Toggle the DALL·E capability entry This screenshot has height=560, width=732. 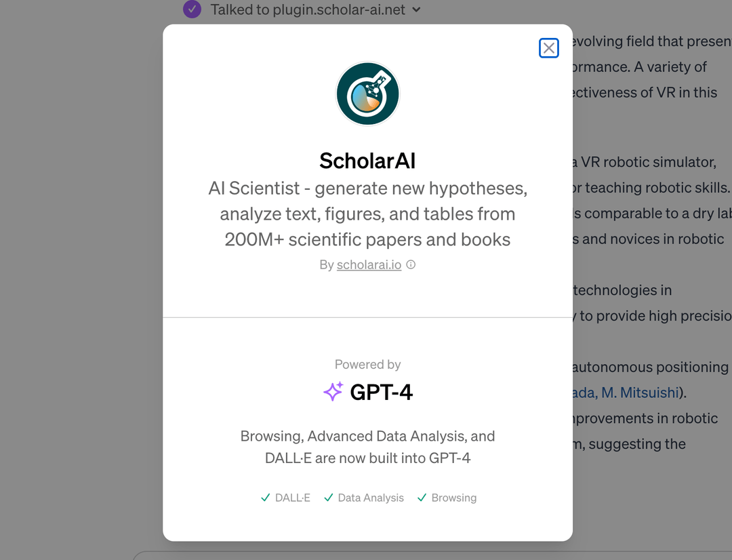(285, 497)
